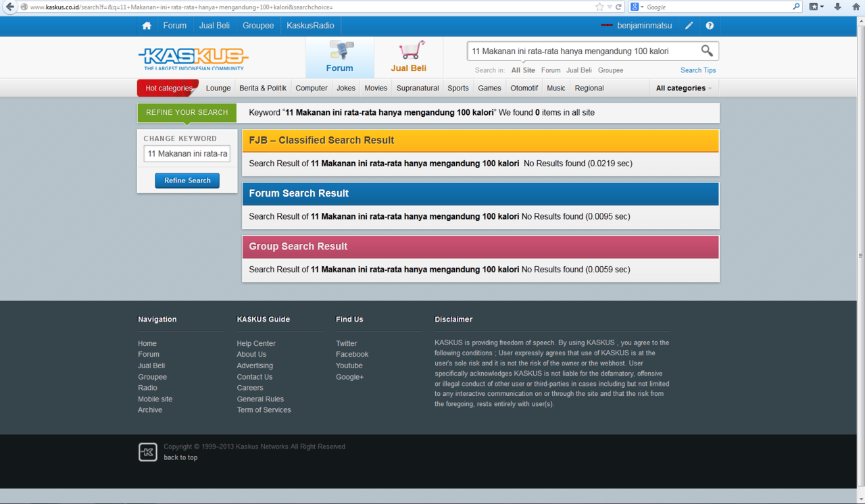Open the Lounge category

tap(218, 88)
